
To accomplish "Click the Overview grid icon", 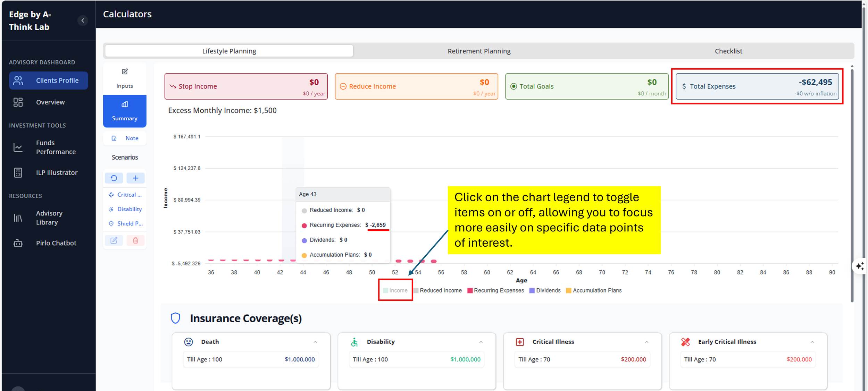I will (x=18, y=102).
